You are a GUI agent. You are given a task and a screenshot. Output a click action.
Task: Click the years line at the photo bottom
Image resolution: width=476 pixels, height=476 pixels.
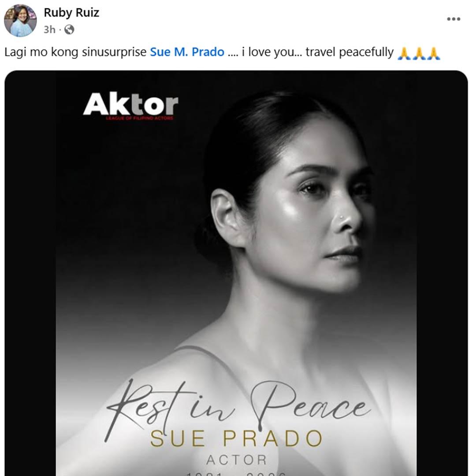(236, 473)
